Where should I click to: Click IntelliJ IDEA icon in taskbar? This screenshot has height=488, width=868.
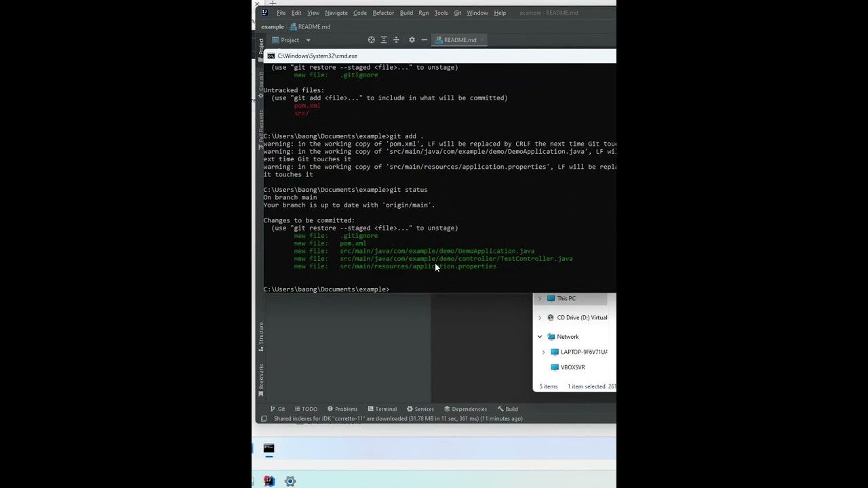(x=269, y=481)
